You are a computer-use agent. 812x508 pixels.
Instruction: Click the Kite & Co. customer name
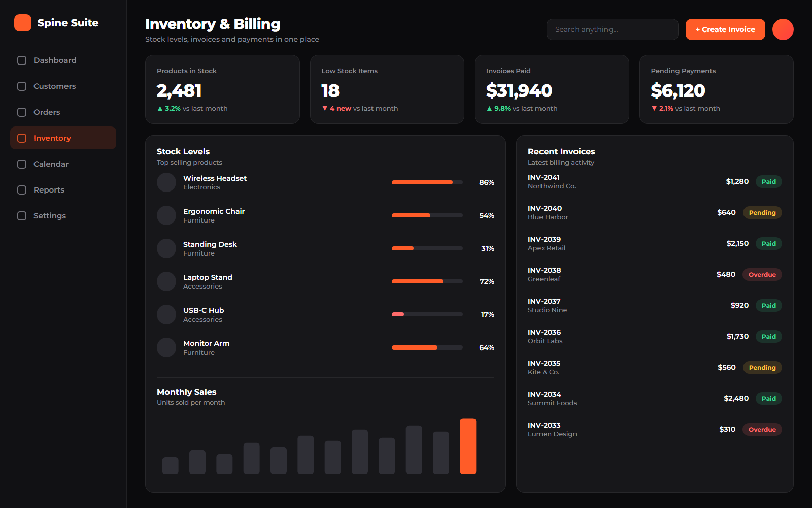pos(544,372)
